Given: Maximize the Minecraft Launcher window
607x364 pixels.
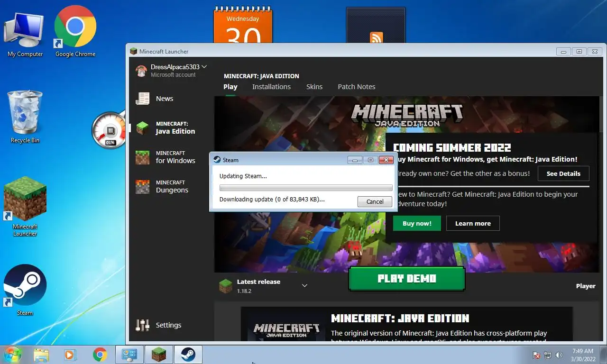Looking at the screenshot, I should [x=579, y=52].
